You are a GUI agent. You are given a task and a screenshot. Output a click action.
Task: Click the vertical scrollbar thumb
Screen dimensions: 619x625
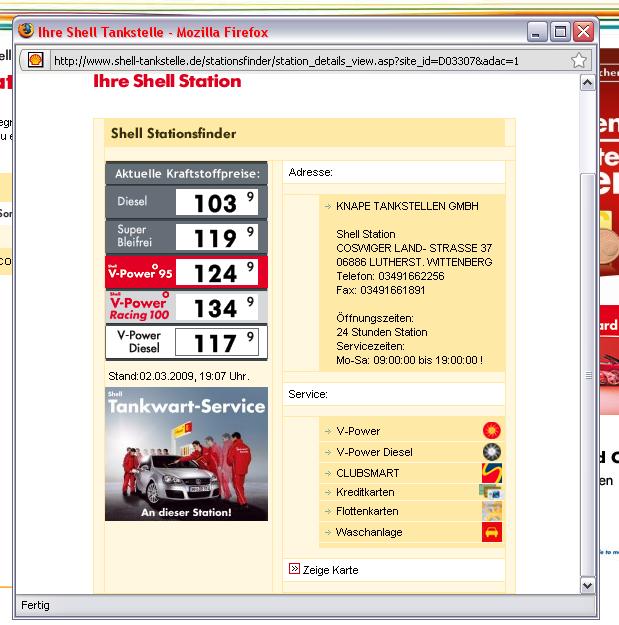(587, 375)
